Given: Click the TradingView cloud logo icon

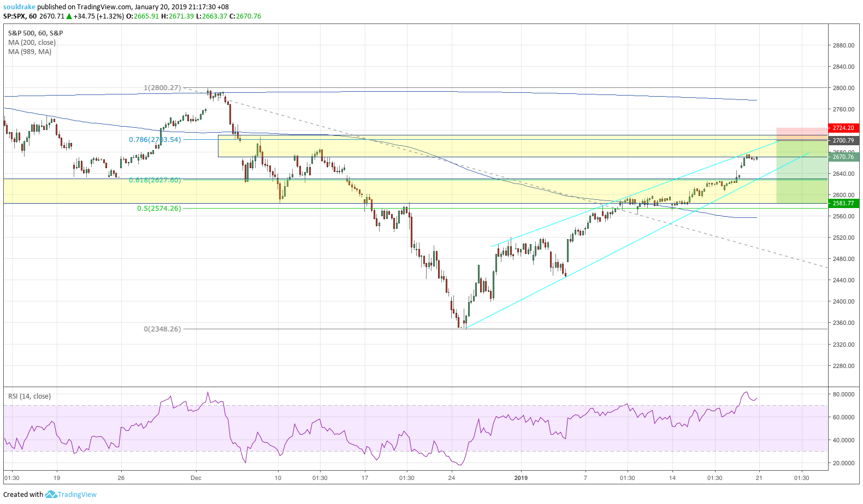Looking at the screenshot, I should pyautogui.click(x=51, y=494).
